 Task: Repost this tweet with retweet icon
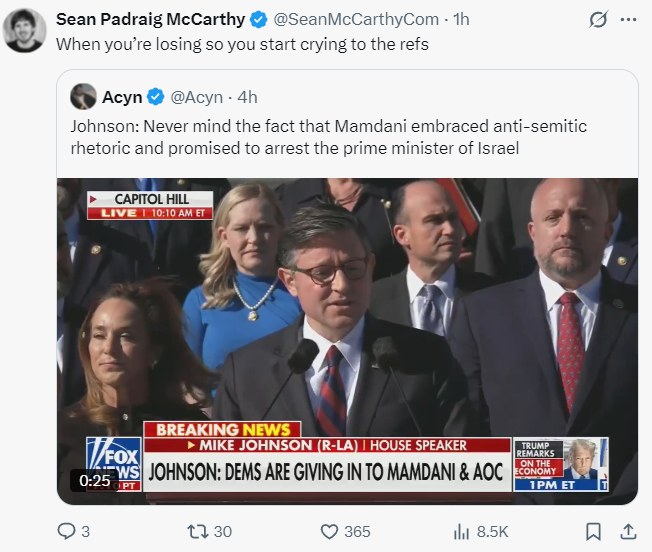point(197,531)
